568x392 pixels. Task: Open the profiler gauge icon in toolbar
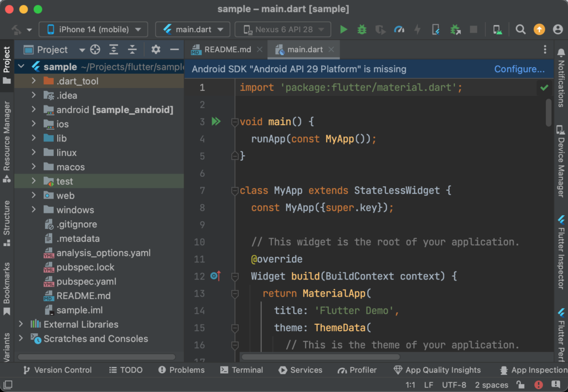399,29
